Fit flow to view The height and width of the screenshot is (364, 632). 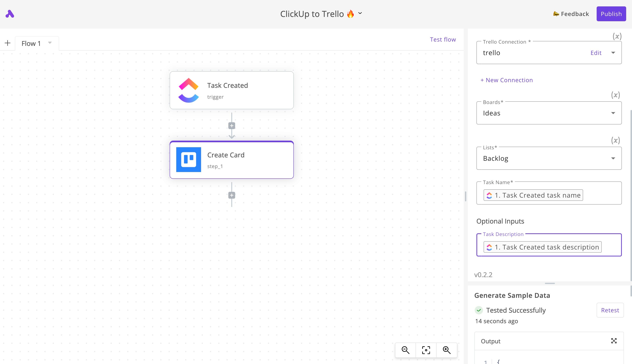(x=426, y=350)
